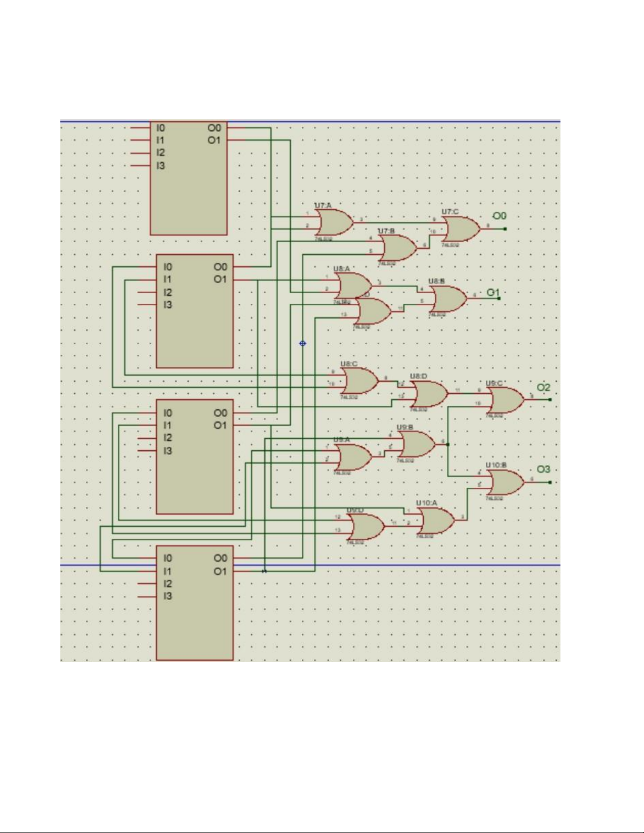Click the O3 output terminal label

coord(544,469)
